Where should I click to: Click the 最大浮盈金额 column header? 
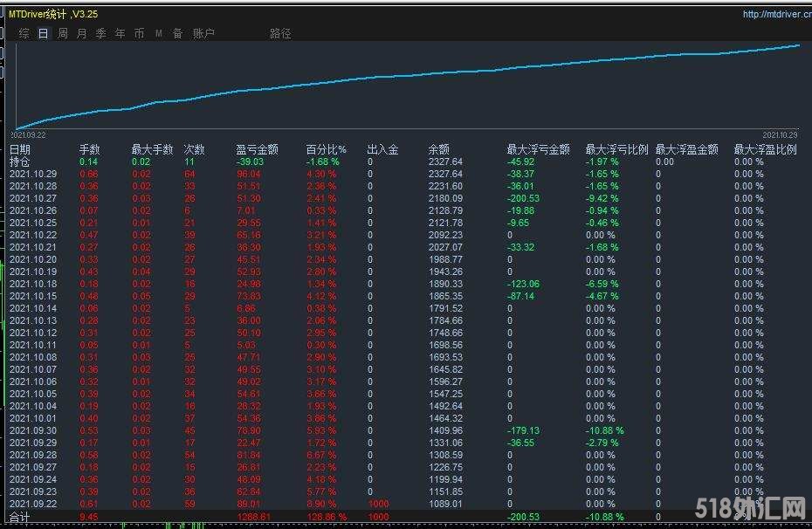tap(686, 149)
